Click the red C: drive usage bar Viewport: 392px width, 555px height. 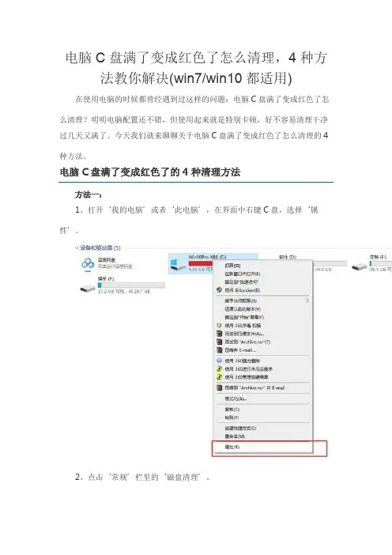tap(201, 263)
